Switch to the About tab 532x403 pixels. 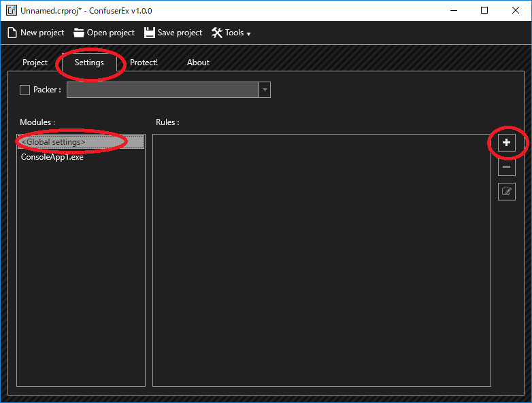pyautogui.click(x=198, y=63)
